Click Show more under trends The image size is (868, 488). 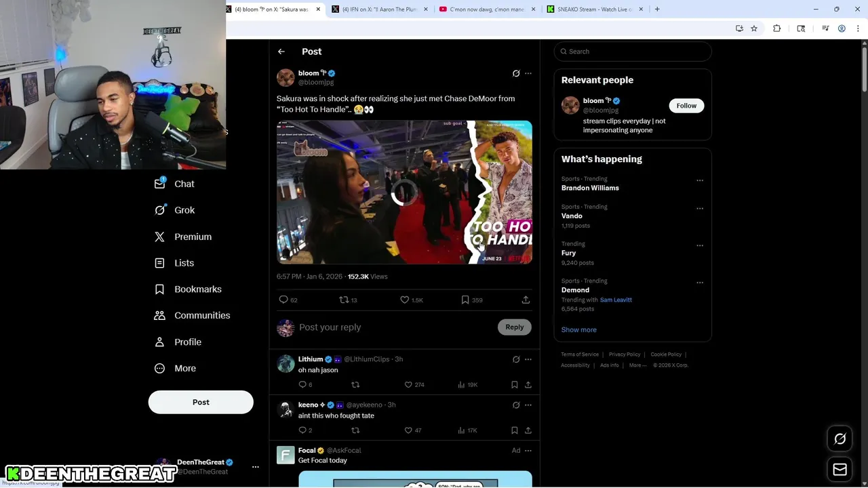[x=578, y=329]
